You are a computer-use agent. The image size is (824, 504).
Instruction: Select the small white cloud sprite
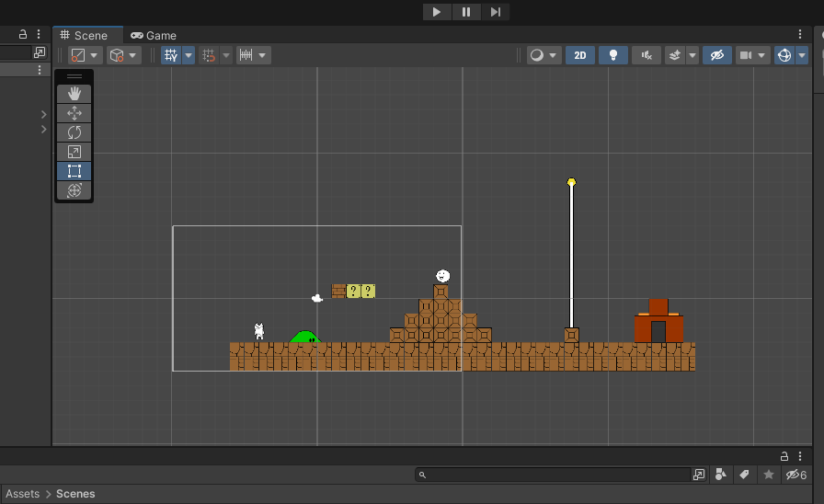tap(317, 299)
